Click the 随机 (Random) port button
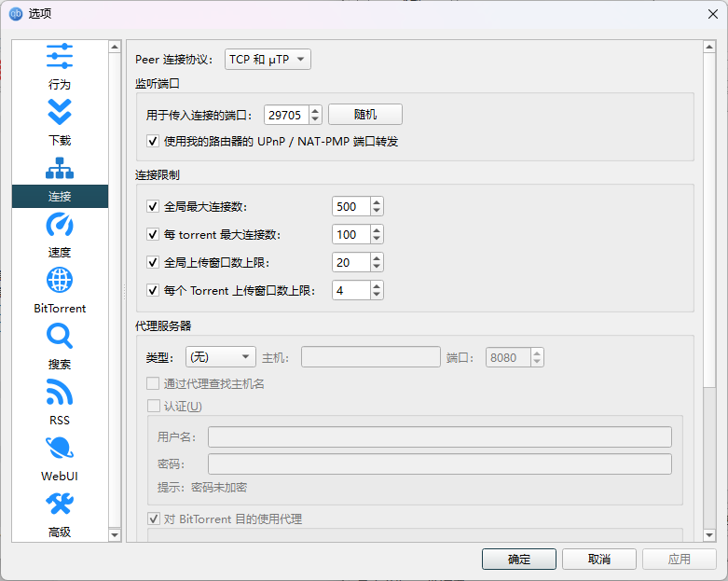 point(364,115)
